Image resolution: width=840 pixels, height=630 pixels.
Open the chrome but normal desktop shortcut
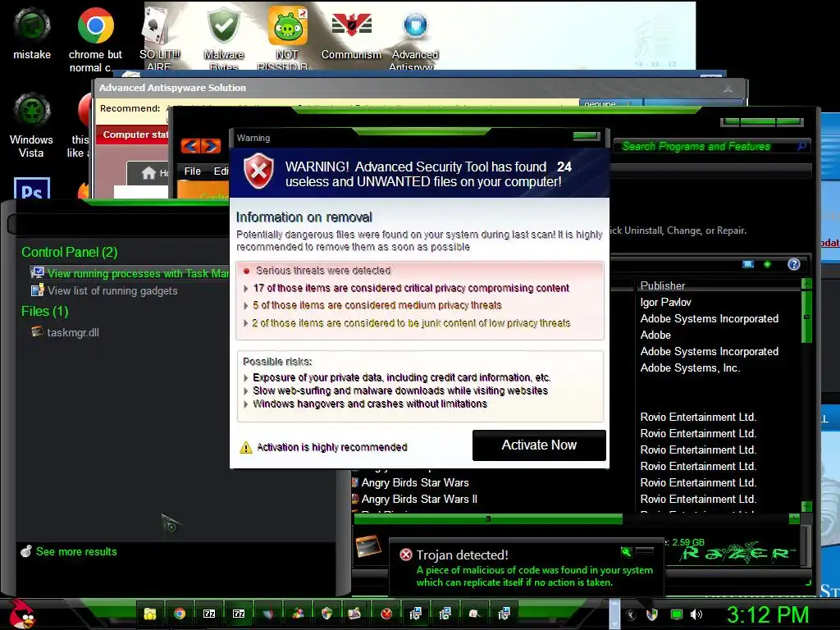[x=95, y=40]
